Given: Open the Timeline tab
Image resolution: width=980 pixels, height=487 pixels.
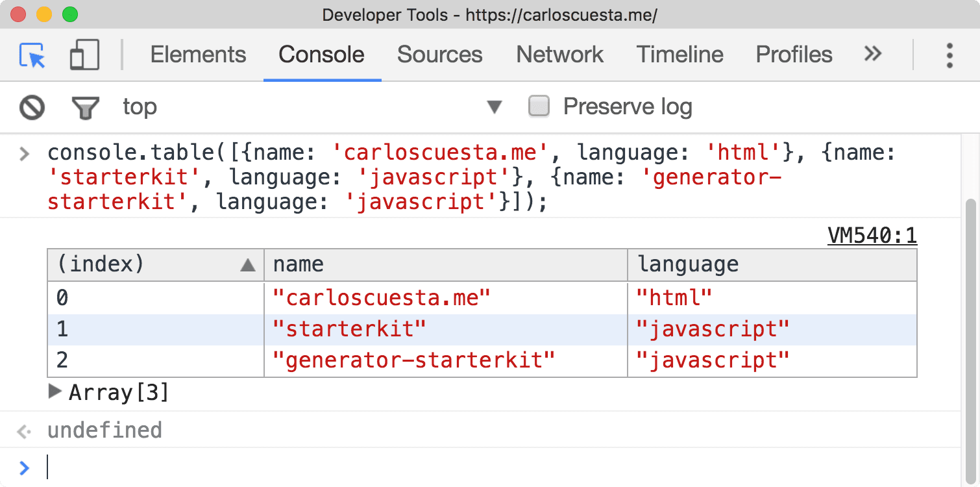Looking at the screenshot, I should pos(680,55).
